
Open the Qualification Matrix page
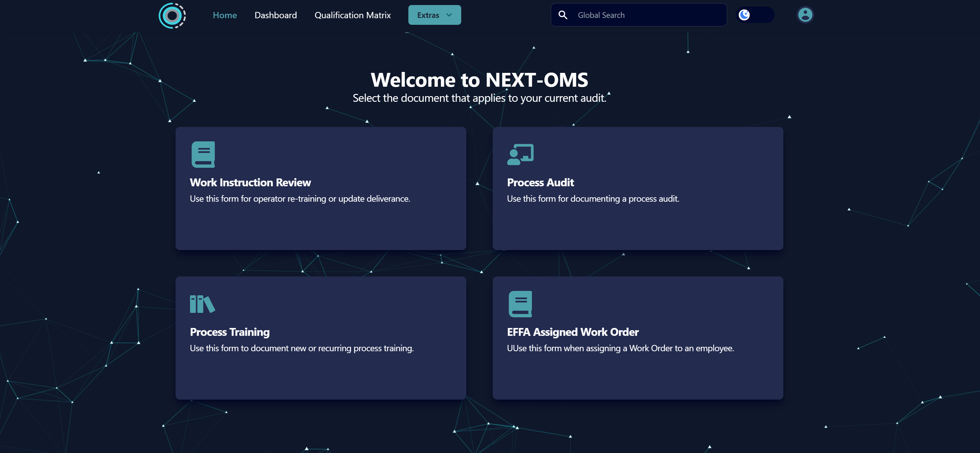coord(352,15)
